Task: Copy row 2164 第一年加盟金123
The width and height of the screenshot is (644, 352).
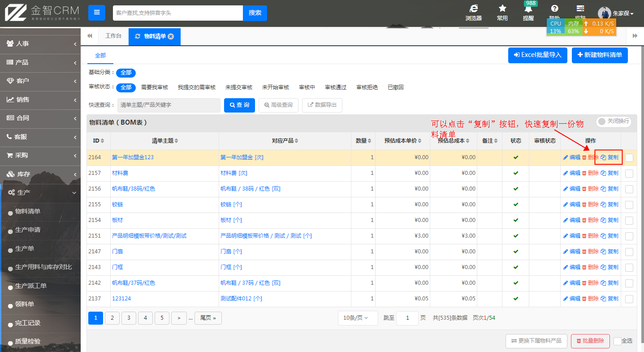Action: (x=609, y=157)
